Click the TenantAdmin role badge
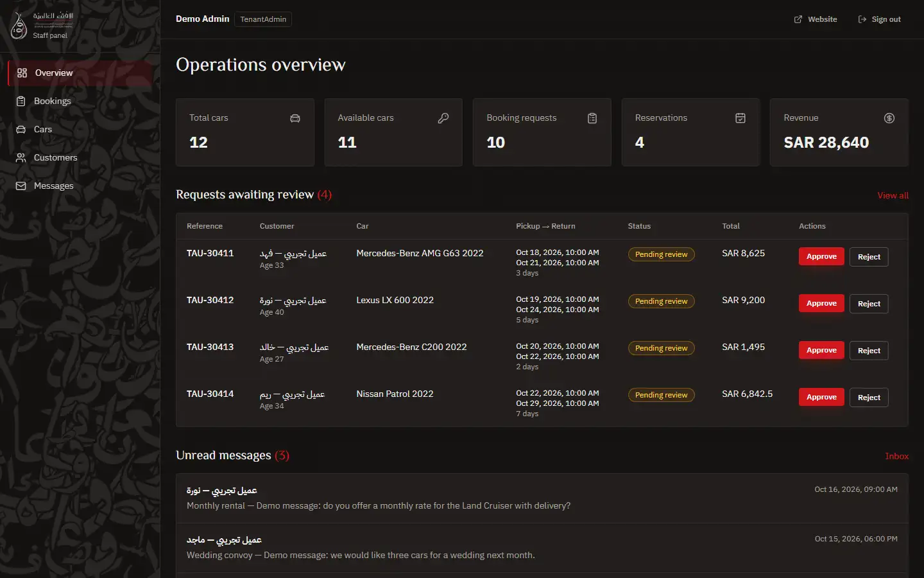This screenshot has height=578, width=924. point(263,19)
